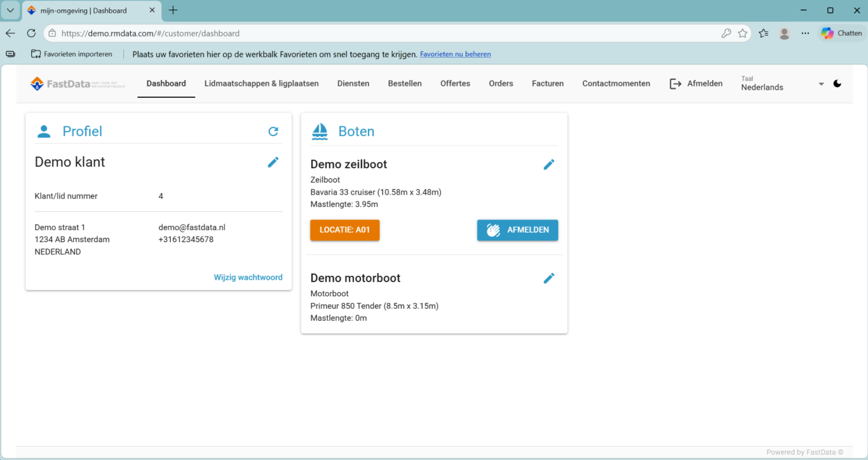Click the browser reload button
The height and width of the screenshot is (460, 868).
click(x=31, y=33)
